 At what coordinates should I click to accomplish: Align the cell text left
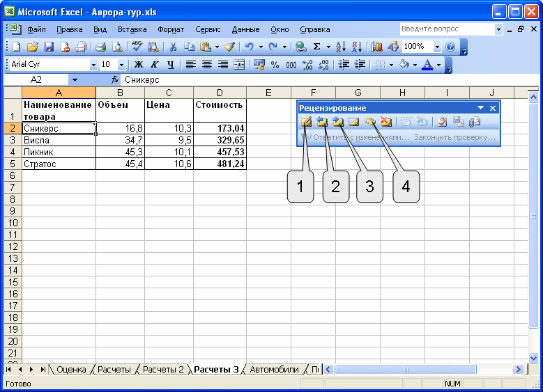point(191,65)
